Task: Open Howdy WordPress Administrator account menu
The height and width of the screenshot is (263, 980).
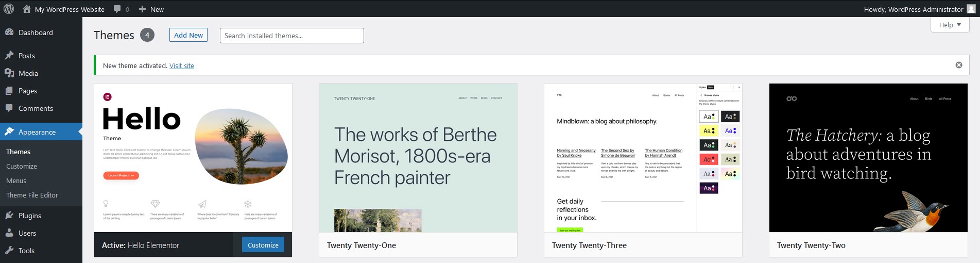Action: 913,9
